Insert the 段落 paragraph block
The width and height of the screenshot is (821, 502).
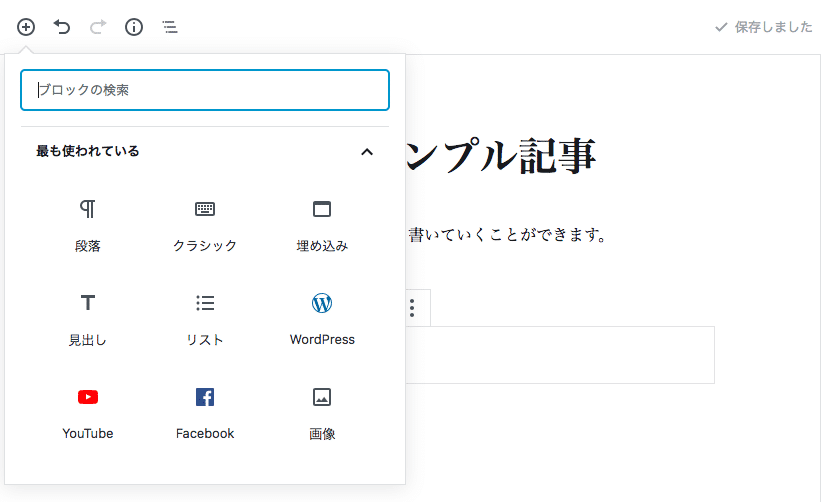pyautogui.click(x=87, y=226)
